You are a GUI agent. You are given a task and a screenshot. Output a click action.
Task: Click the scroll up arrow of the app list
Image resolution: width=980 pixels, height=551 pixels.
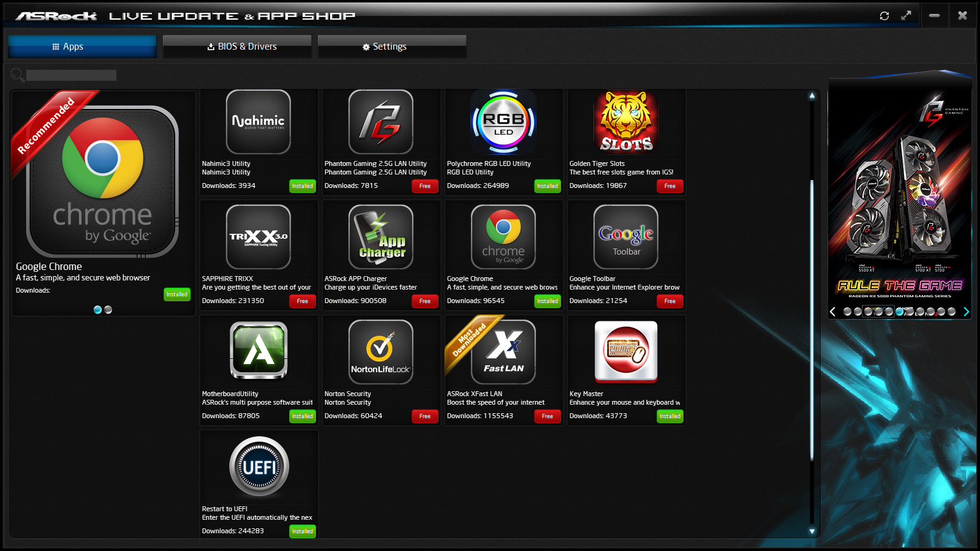click(812, 96)
